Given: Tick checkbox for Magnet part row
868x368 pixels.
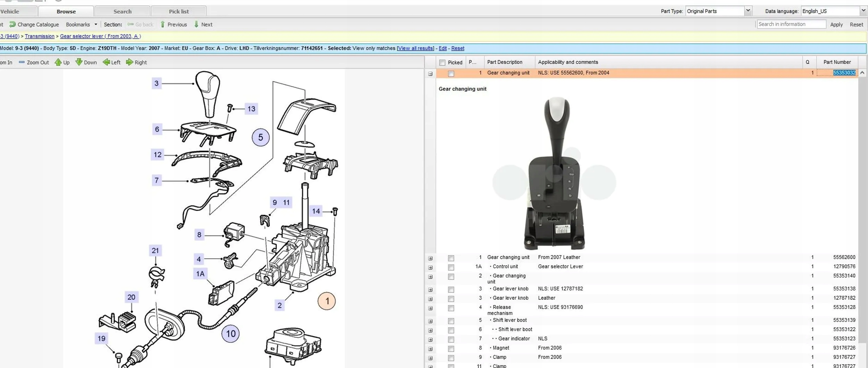Looking at the screenshot, I should pyautogui.click(x=451, y=349).
